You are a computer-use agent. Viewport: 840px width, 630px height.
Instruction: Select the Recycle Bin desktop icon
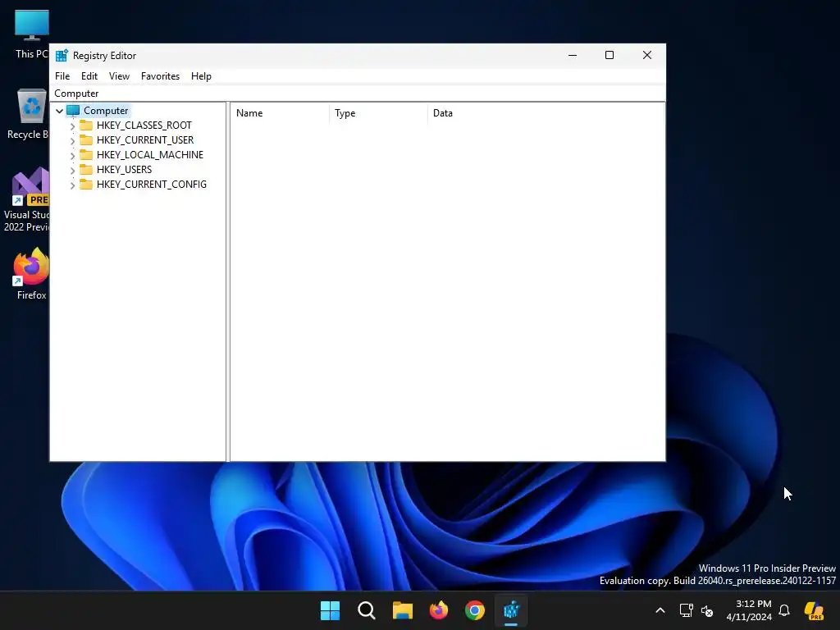tap(28, 114)
